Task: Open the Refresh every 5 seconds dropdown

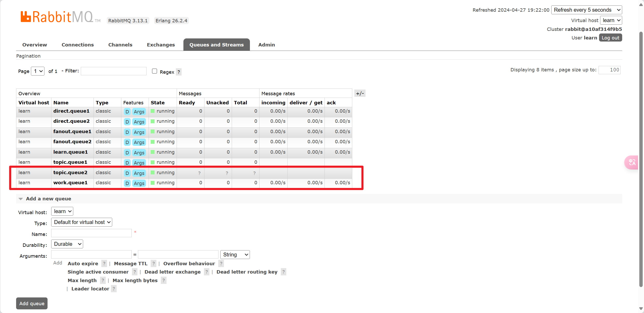Action: coord(586,10)
